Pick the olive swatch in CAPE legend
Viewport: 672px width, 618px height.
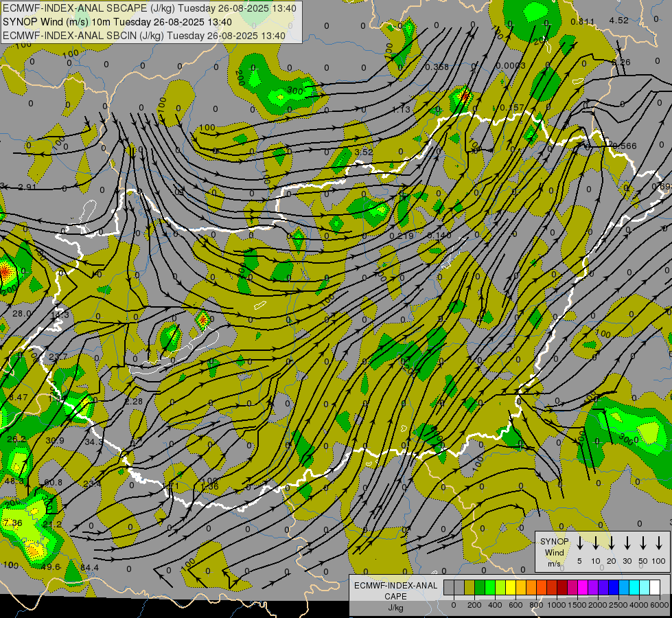pos(470,588)
